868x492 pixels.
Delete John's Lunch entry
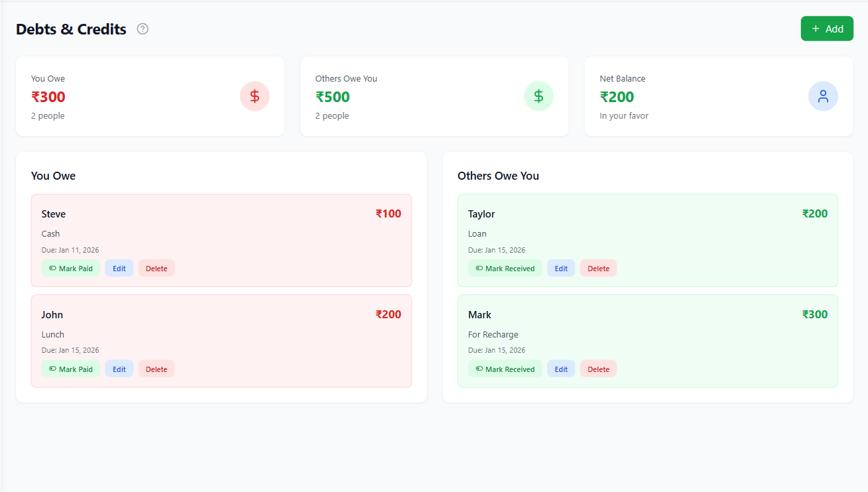(x=156, y=369)
